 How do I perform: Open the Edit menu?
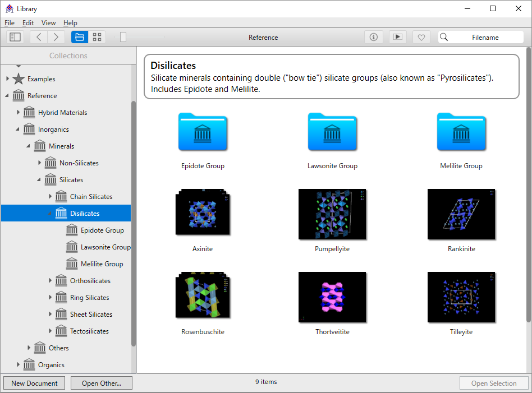[28, 23]
